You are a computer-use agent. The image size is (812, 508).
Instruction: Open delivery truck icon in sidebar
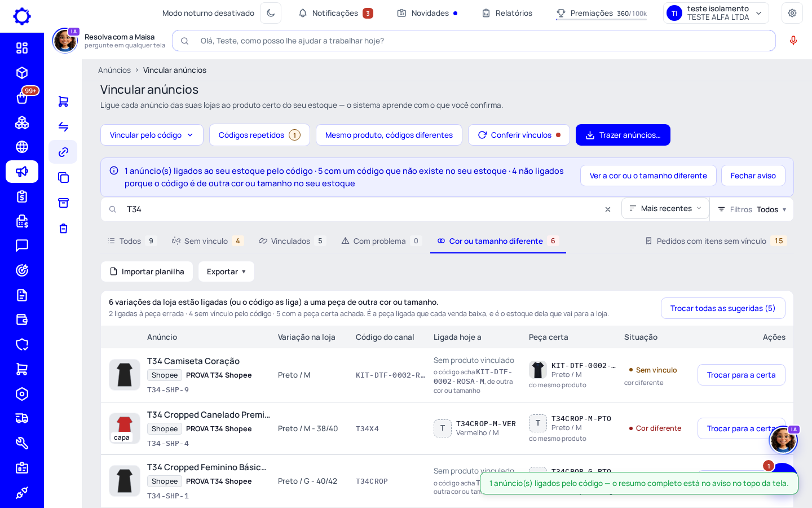[x=22, y=418]
